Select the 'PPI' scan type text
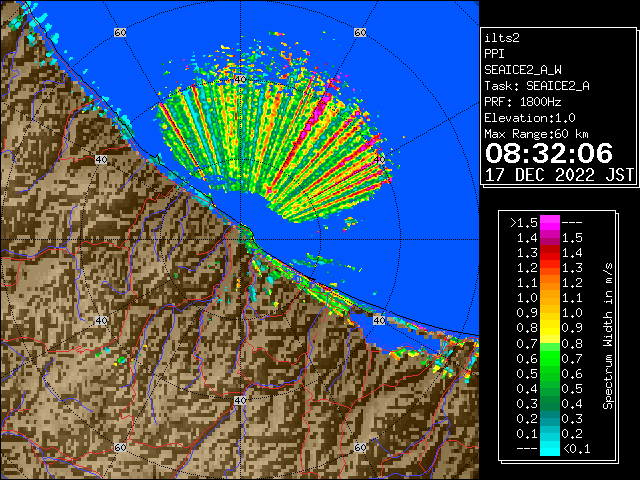The height and width of the screenshot is (480, 640). [x=494, y=54]
